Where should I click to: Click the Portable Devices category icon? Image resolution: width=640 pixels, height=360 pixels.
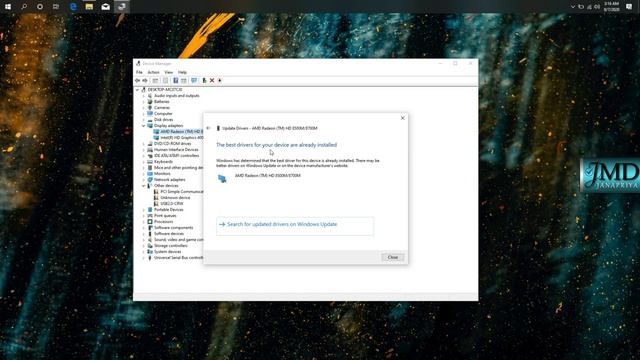150,209
